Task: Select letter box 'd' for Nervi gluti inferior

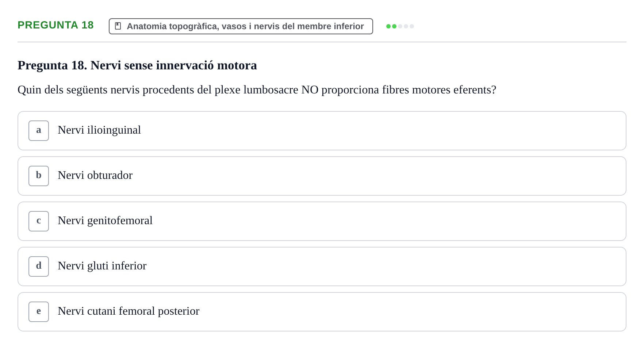Action: click(39, 266)
